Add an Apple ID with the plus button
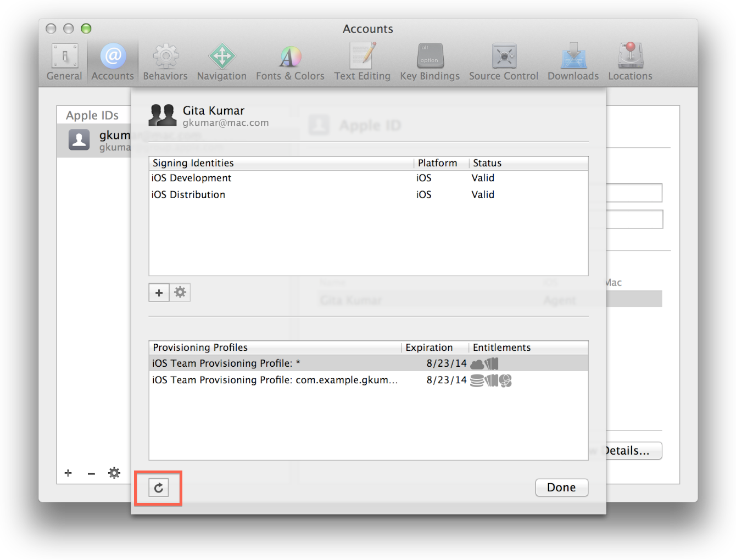The height and width of the screenshot is (560, 736). (68, 473)
